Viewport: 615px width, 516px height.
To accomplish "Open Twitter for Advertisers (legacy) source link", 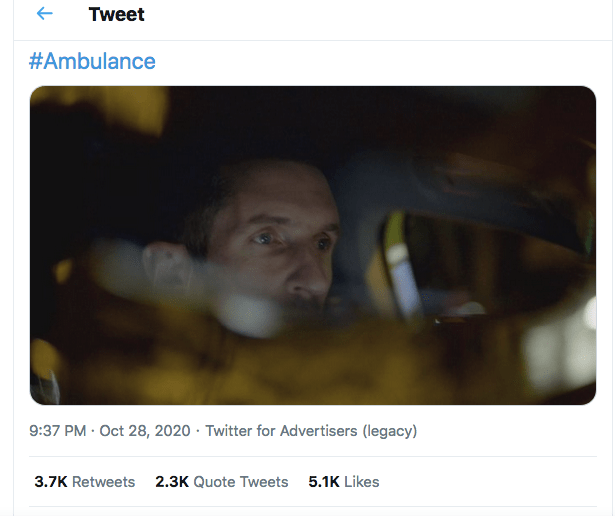I will click(x=311, y=431).
